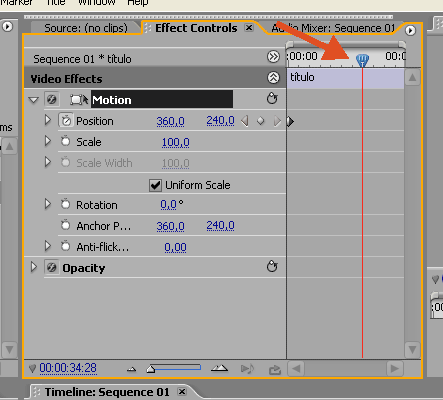Reset the Opacity effect

272,266
